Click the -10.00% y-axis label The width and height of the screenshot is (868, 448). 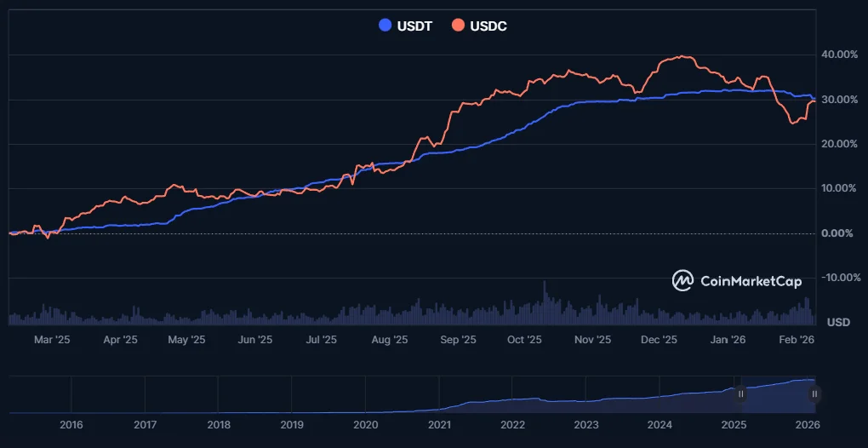pyautogui.click(x=837, y=278)
